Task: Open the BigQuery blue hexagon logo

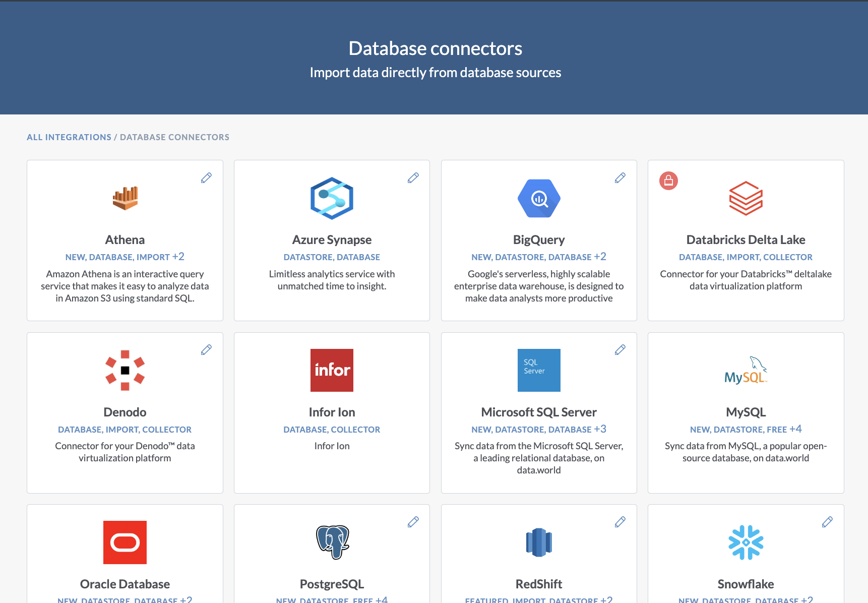Action: pyautogui.click(x=539, y=198)
